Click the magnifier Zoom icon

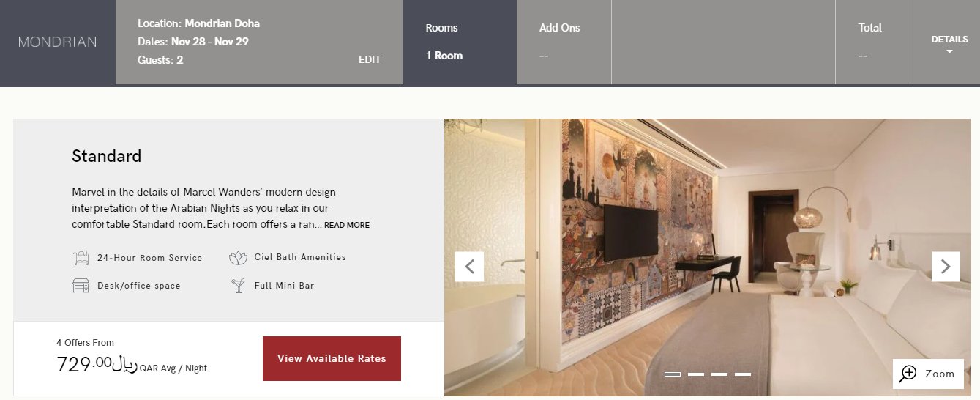908,374
